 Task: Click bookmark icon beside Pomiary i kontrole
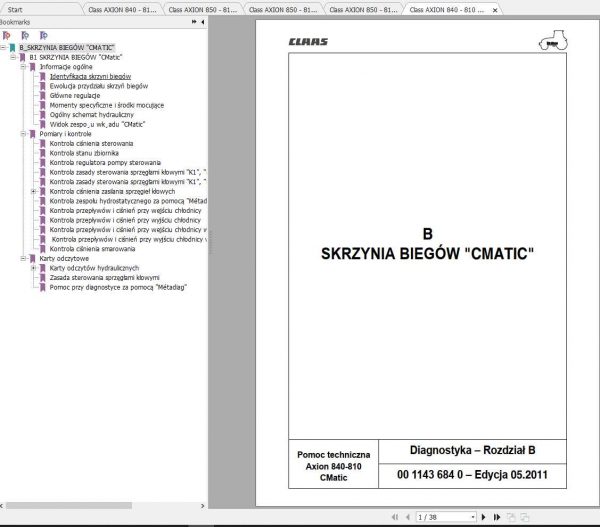[x=33, y=134]
